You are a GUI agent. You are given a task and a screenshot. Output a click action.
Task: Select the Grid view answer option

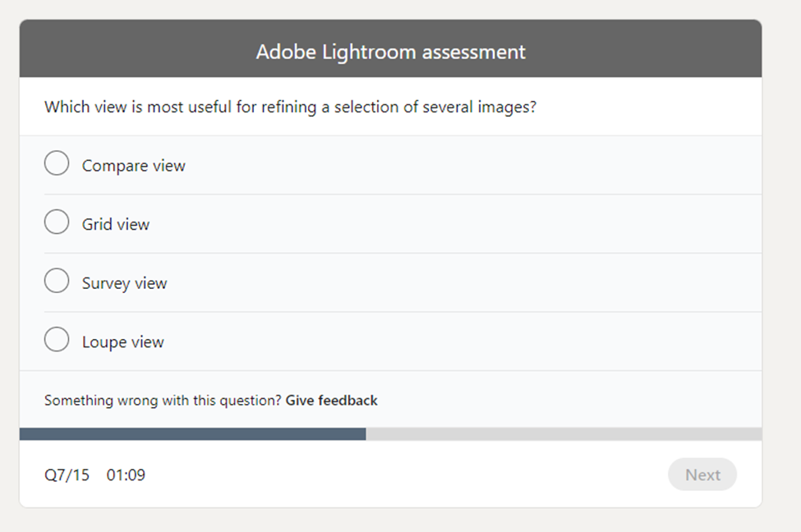pos(56,222)
